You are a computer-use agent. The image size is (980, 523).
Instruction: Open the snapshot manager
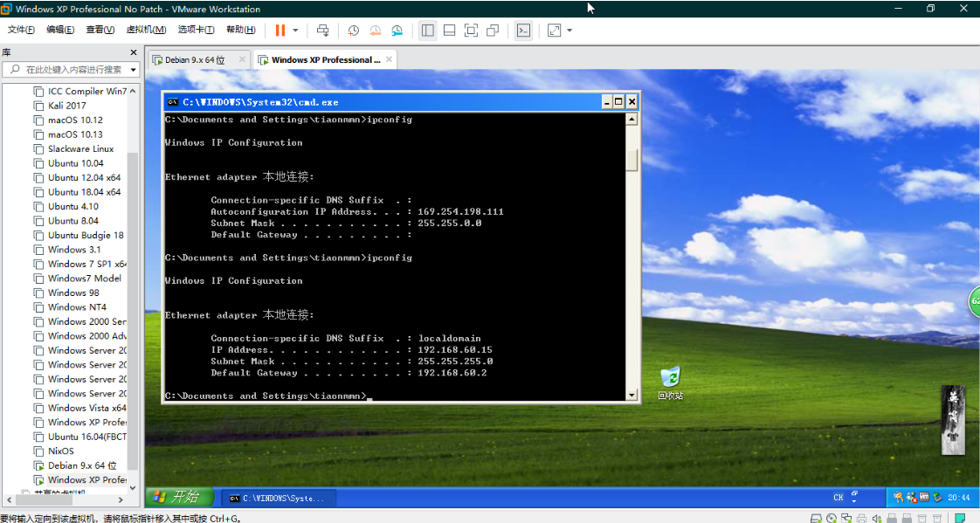click(x=397, y=30)
